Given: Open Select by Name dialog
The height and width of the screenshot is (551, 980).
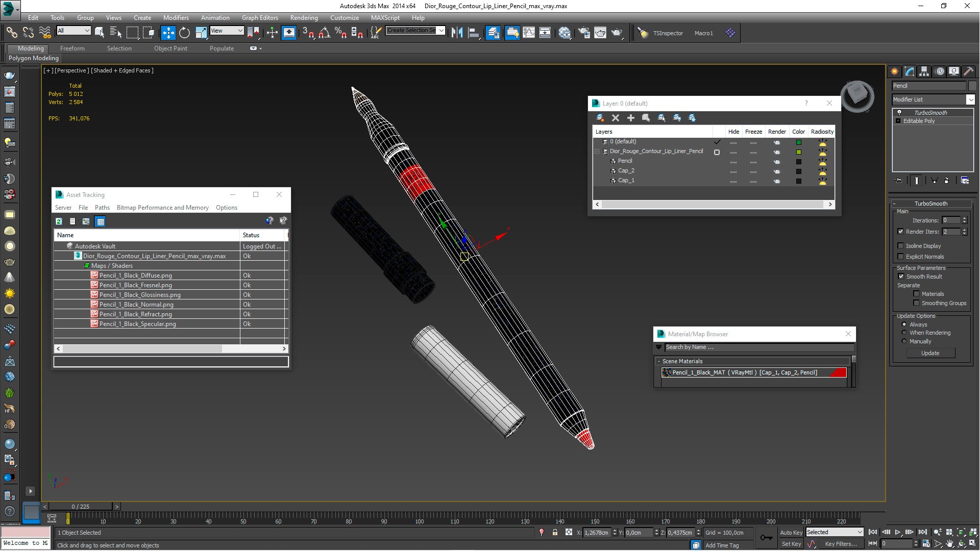Looking at the screenshot, I should [x=116, y=33].
